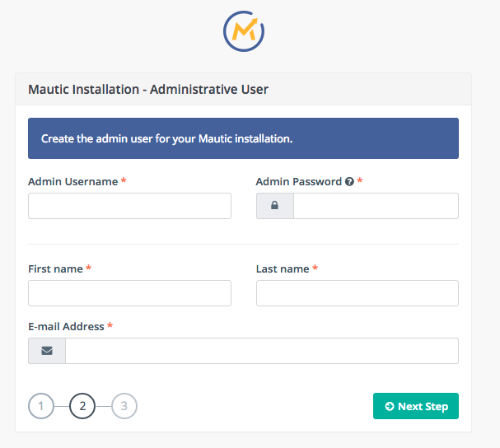The width and height of the screenshot is (500, 448).
Task: Click the Admin Password label text
Action: pos(299,181)
